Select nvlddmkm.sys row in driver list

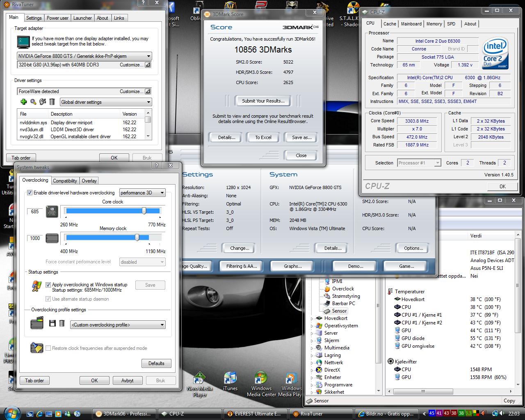81,123
